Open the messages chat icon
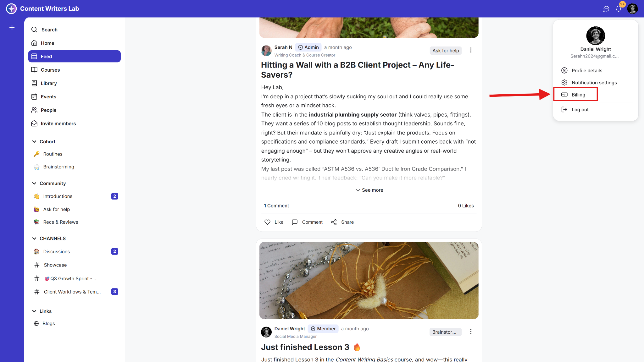644x362 pixels. point(606,9)
